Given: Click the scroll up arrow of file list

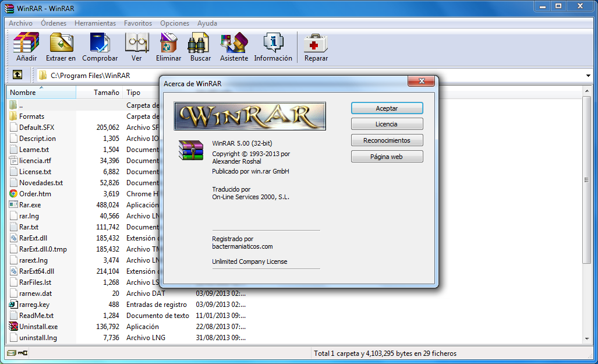Looking at the screenshot, I should point(586,91).
